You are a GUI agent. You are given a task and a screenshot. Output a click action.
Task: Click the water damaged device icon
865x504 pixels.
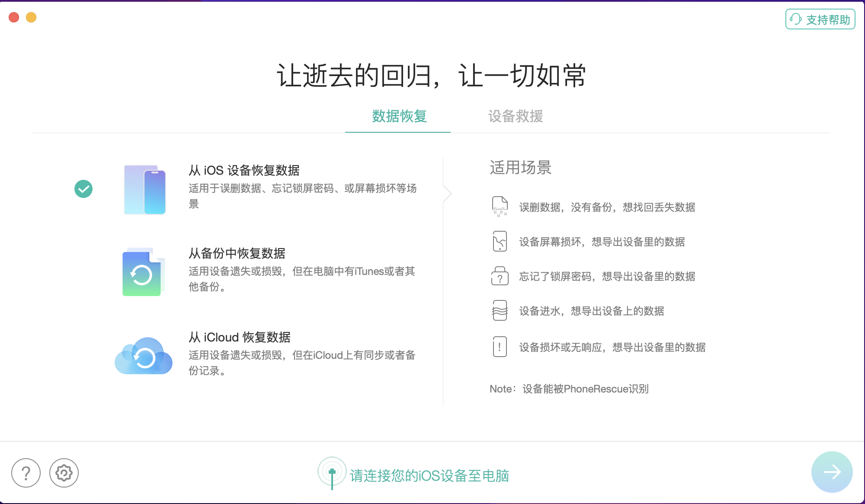click(x=500, y=310)
